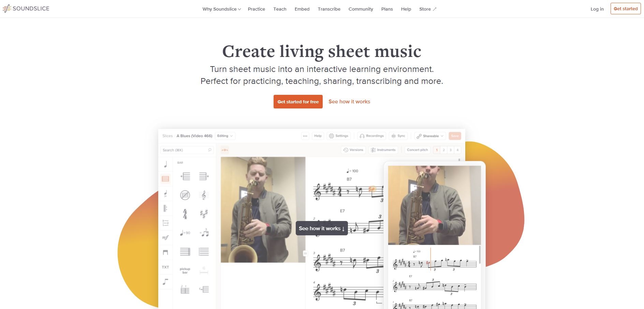Select the tempo marking 90 icon
Screen dimensions: 644x309
[x=185, y=233]
